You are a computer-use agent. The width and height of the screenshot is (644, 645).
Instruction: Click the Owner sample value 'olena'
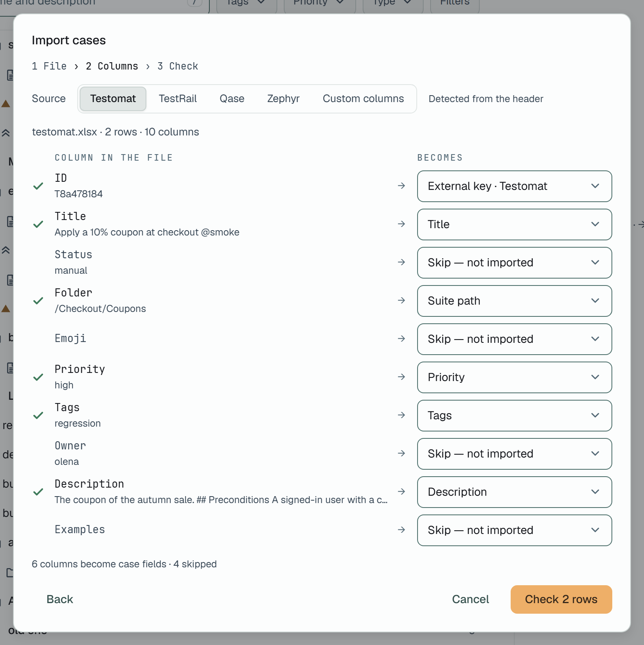point(67,462)
